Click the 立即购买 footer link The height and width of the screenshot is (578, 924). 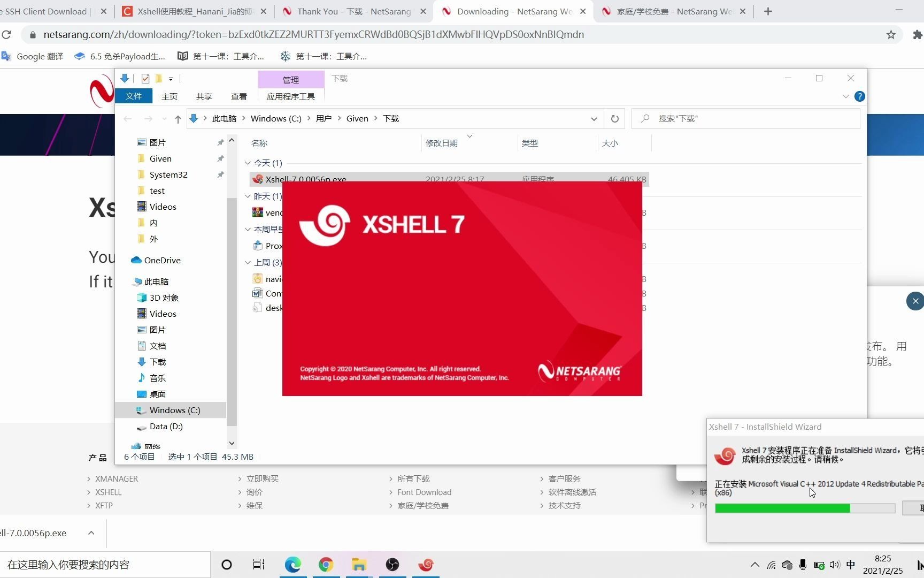[262, 478]
